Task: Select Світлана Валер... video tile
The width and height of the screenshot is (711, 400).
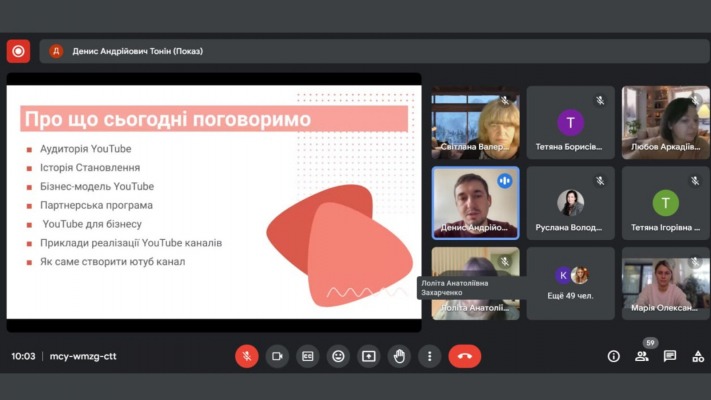Action: coord(475,122)
